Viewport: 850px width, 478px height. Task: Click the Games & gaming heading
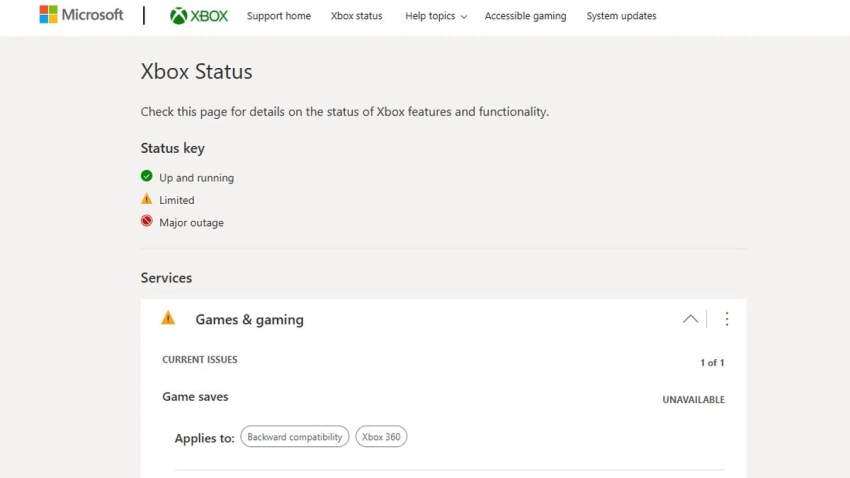[x=249, y=320]
